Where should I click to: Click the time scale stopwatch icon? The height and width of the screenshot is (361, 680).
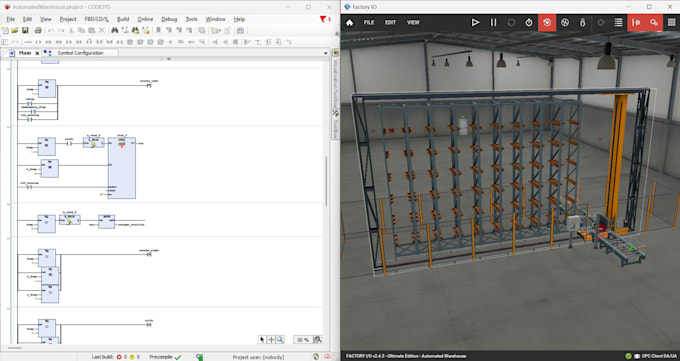pos(529,22)
